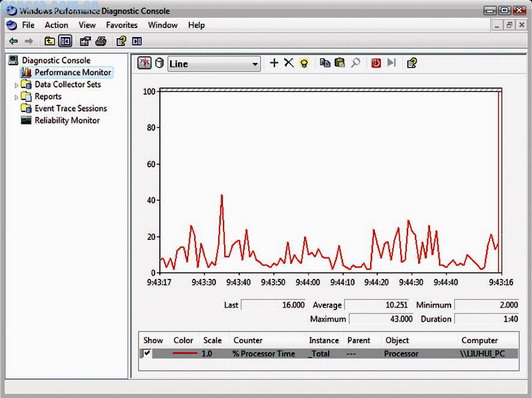Uncheck Show checkbox for % Processor Time
Viewport: 532px width, 398px height.
[x=147, y=353]
